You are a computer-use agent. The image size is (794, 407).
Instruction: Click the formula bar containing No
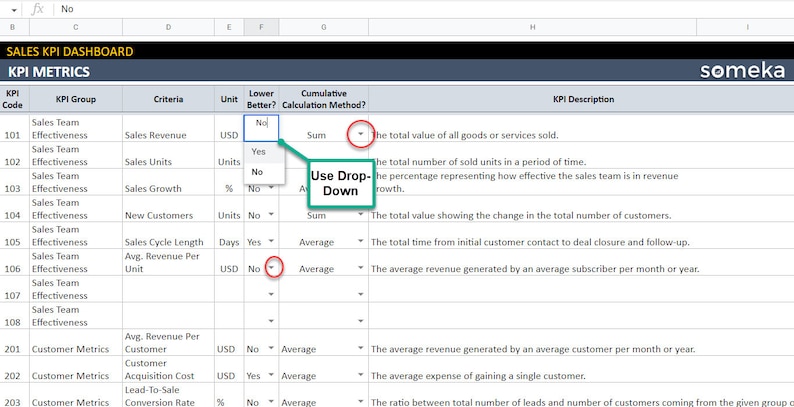425,9
